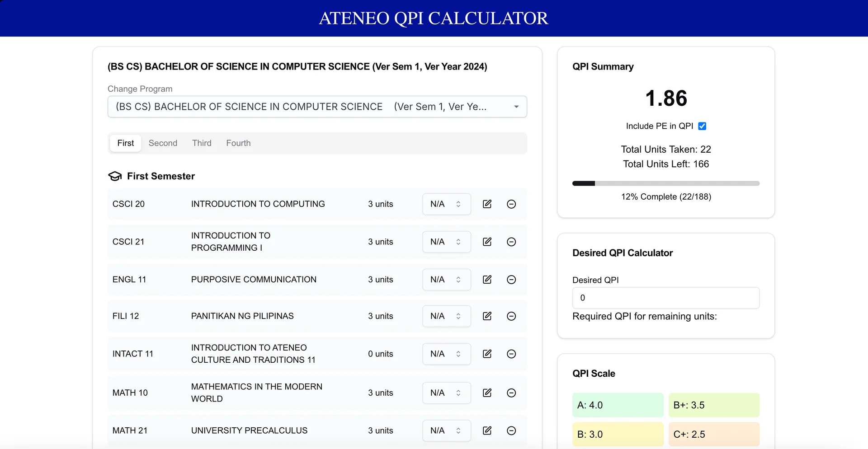Click the edit icon for MATH 10
The height and width of the screenshot is (449, 868).
click(x=487, y=393)
